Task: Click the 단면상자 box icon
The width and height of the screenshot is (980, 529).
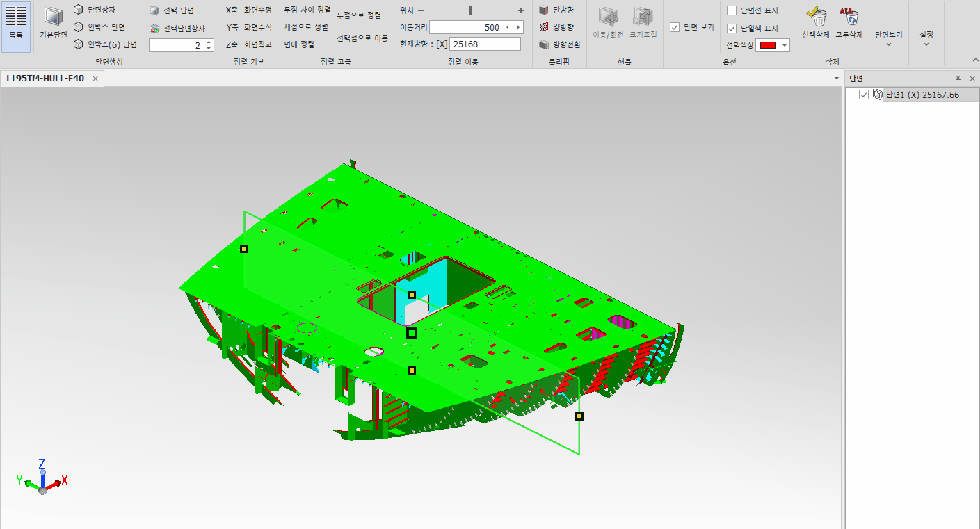Action: click(79, 10)
